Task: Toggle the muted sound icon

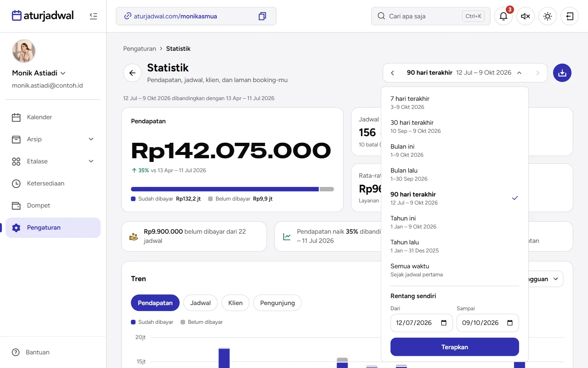Action: tap(526, 16)
